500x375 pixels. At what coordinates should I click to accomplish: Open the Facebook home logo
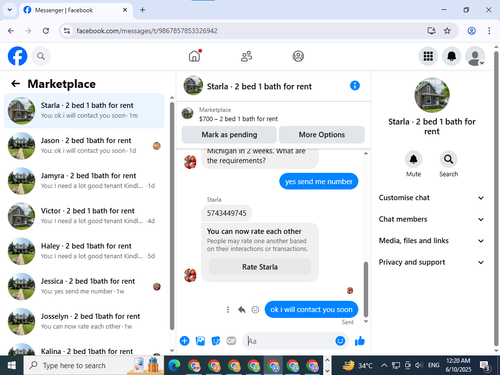[17, 56]
